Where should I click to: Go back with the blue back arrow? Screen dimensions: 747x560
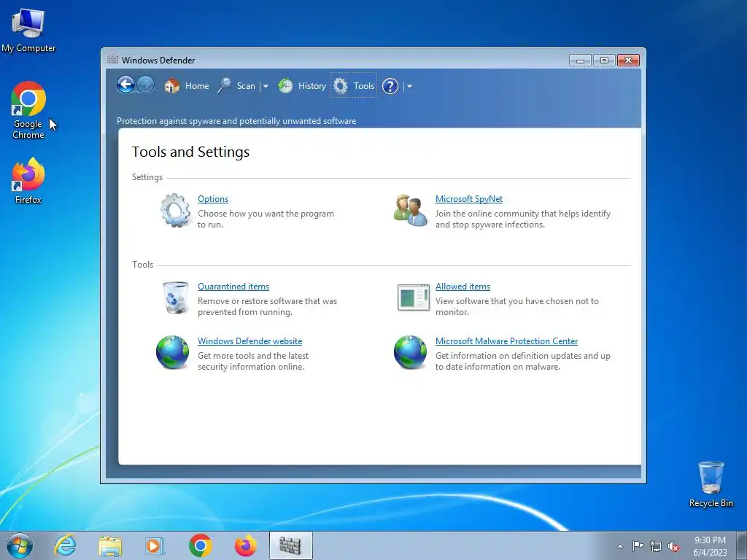point(125,85)
